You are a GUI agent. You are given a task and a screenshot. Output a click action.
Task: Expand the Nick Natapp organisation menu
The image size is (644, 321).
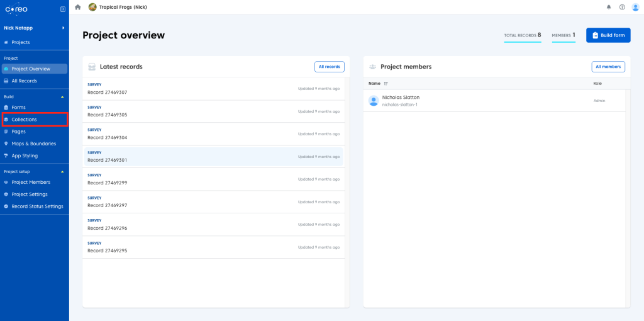tap(62, 28)
